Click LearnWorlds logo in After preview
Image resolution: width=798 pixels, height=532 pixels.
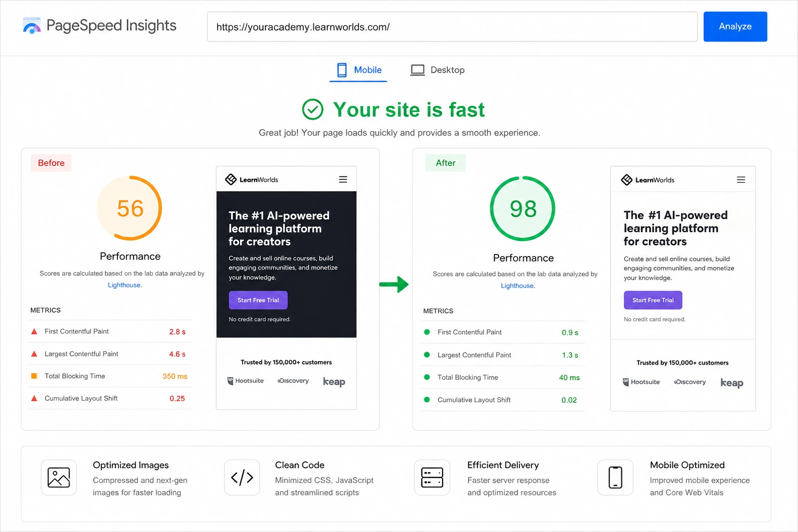coord(647,180)
